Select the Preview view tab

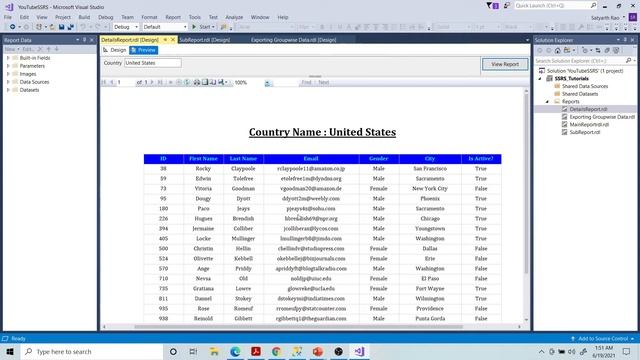click(143, 50)
